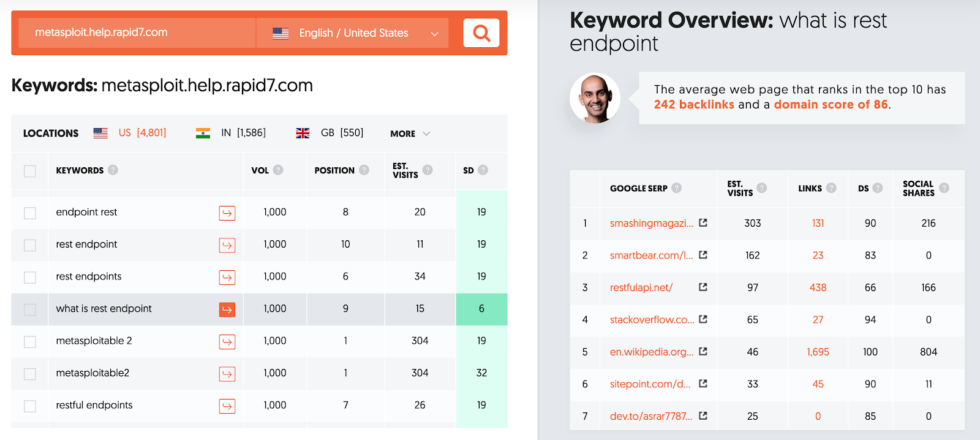Screen dimensions: 980x440
Task: Tick the checkbox for 'rest endpoints'
Action: tap(30, 278)
